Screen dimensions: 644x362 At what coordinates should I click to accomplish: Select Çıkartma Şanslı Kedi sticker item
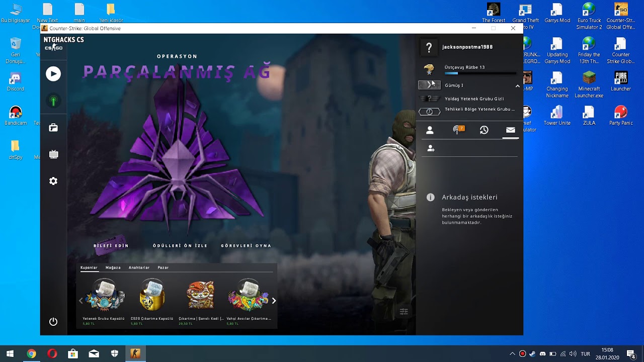[201, 302]
